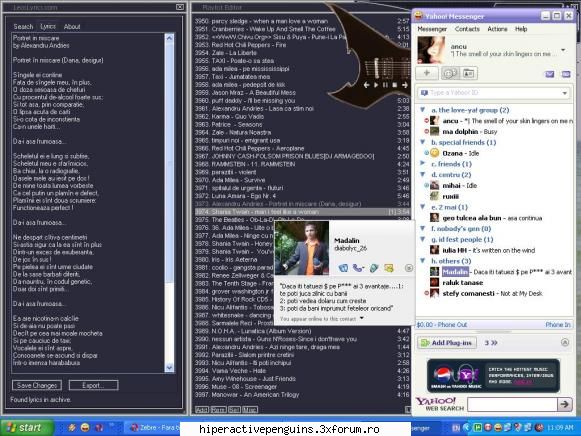Select contact 'Ozana' in buddy list
This screenshot has width=581, height=436.
coord(452,153)
